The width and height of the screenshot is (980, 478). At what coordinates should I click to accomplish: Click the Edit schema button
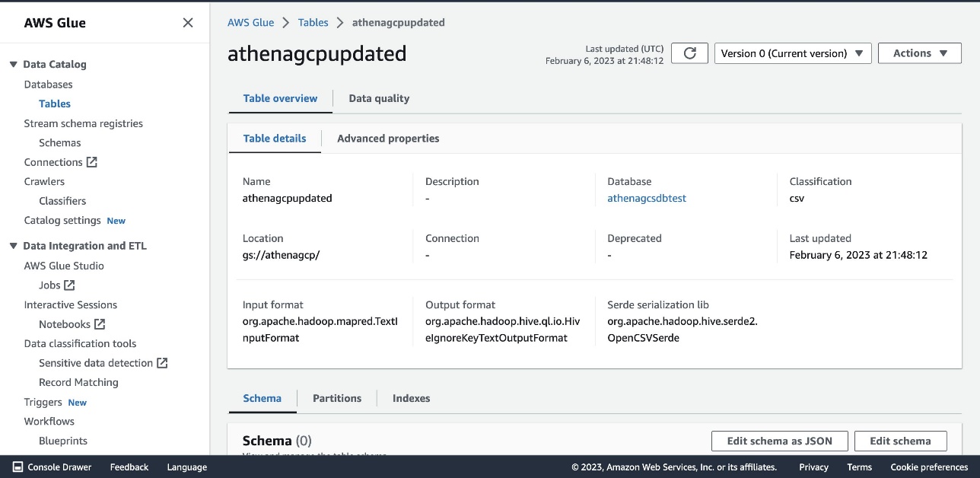click(x=901, y=441)
